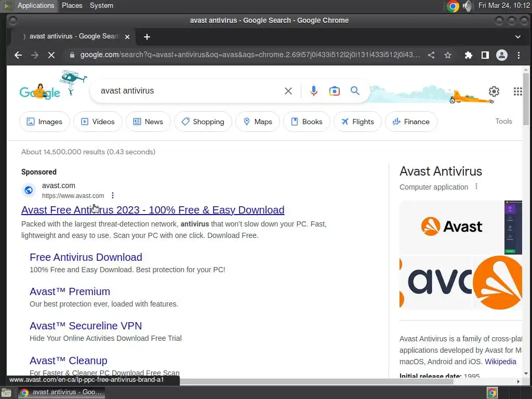Click the Chrome icon in the bottom right tray
532x399 pixels.
(492, 393)
